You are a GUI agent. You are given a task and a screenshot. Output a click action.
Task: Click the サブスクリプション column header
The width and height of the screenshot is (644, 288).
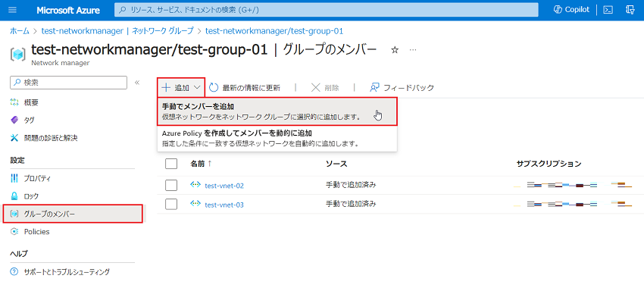[x=549, y=164]
